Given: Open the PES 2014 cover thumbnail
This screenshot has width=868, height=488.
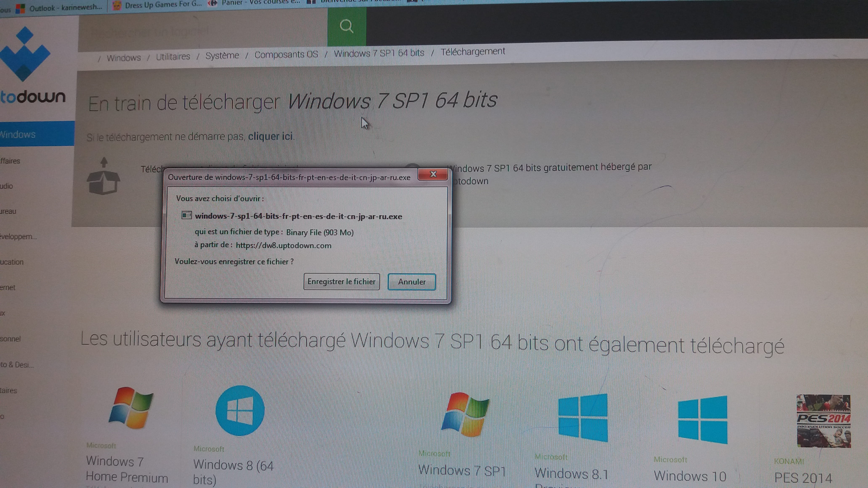Looking at the screenshot, I should 823,421.
